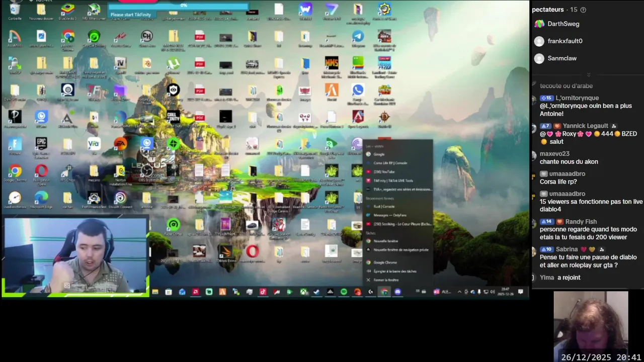Click the Xbox taskbar icon

click(303, 292)
